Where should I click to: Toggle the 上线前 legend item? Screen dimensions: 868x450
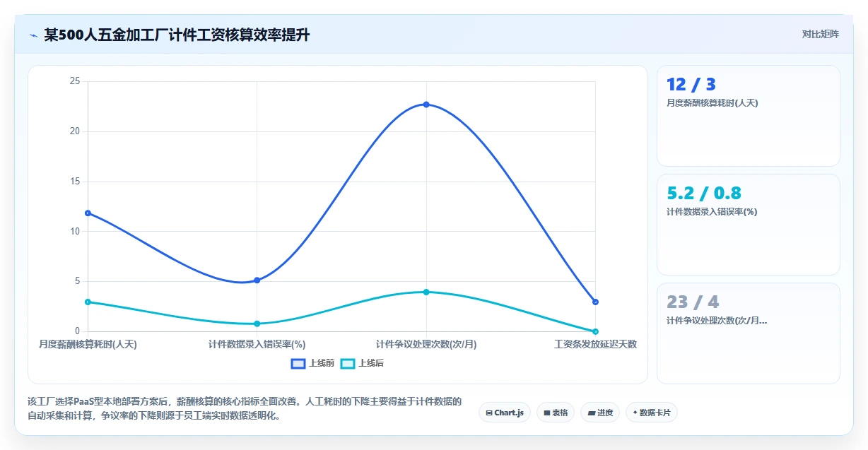click(313, 363)
